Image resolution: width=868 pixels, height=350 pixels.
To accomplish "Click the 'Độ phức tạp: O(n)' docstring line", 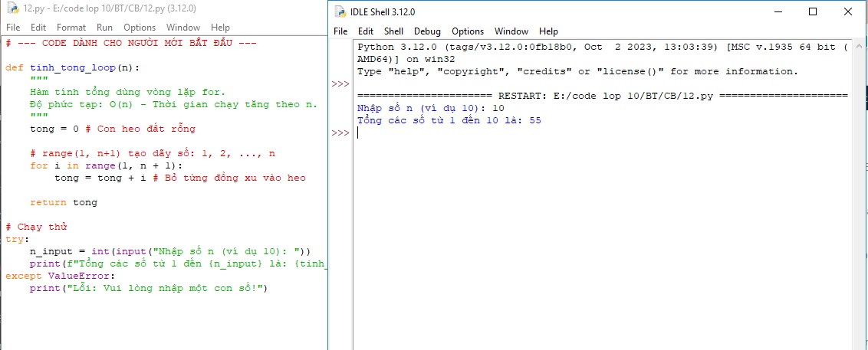I will (174, 104).
